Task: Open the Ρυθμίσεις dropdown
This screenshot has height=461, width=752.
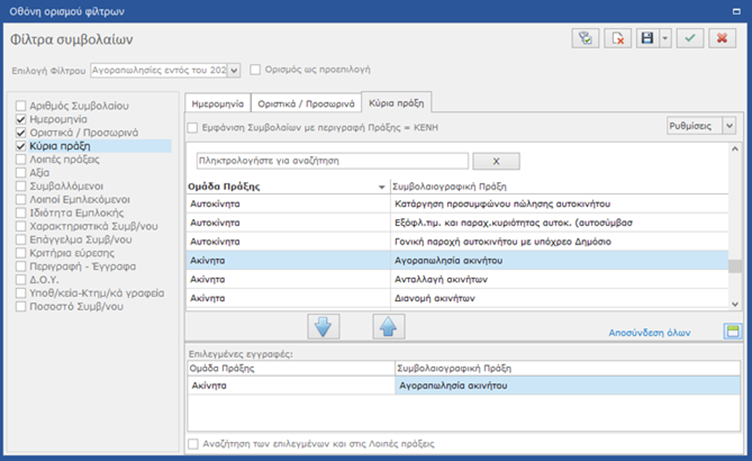Action: pos(729,126)
